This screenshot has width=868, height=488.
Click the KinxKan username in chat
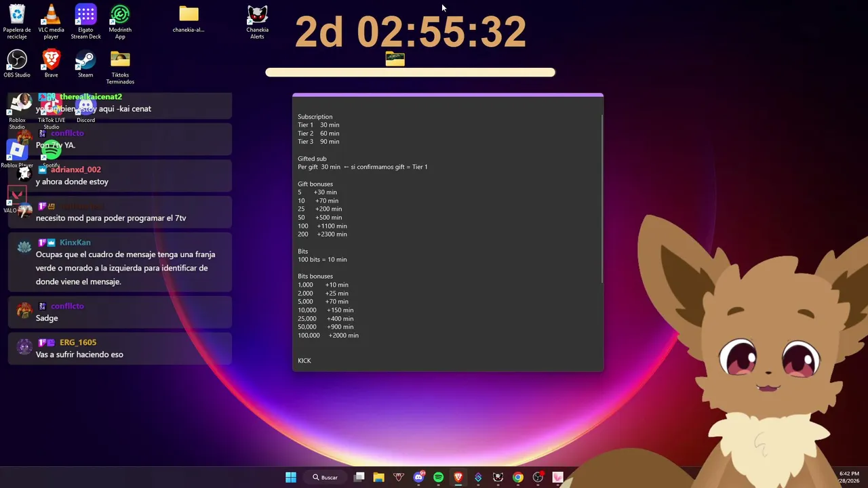pos(75,242)
